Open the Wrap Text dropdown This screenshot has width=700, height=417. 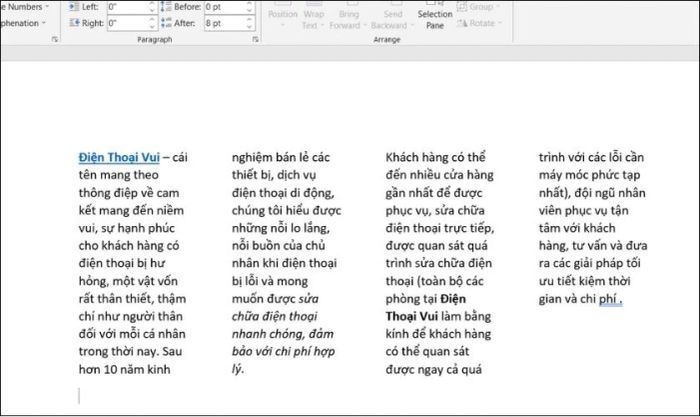click(x=313, y=16)
